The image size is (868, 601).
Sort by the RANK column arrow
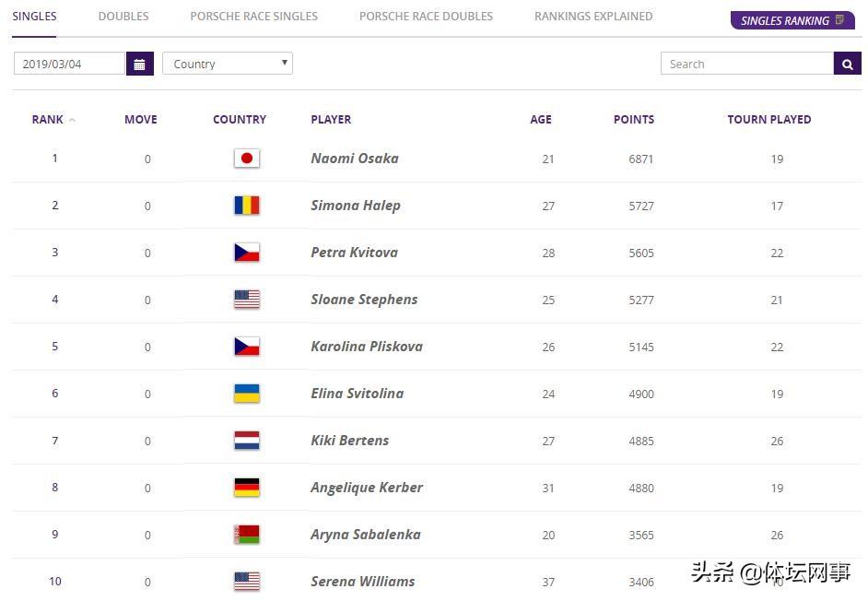[72, 120]
